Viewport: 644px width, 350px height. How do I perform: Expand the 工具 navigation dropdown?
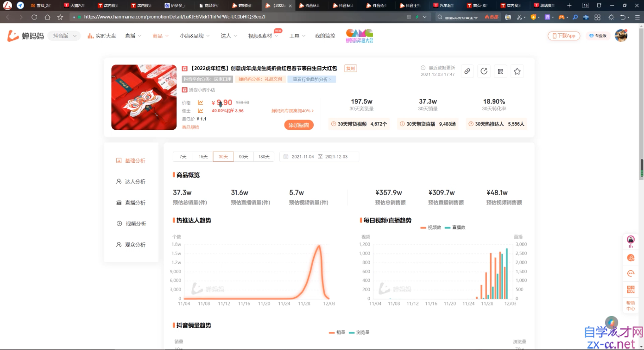point(297,36)
